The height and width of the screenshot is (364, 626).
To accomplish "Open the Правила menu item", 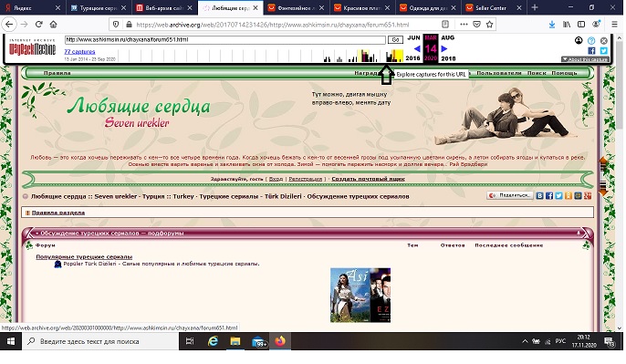I will [57, 73].
